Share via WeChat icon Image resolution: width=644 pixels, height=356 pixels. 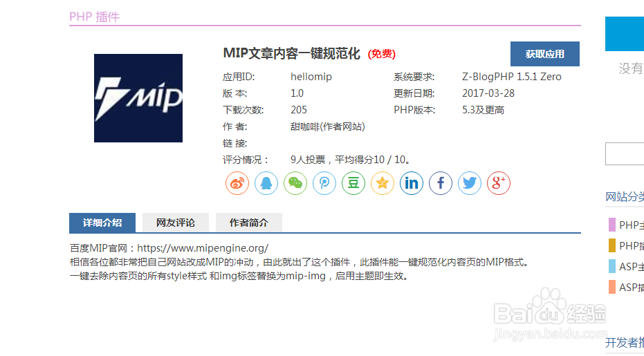point(295,183)
